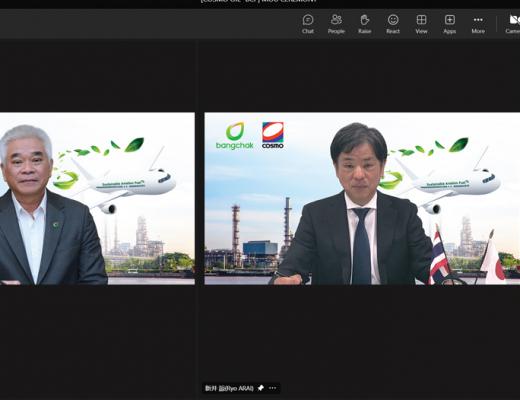Select the right participant video with flags

pos(362,199)
